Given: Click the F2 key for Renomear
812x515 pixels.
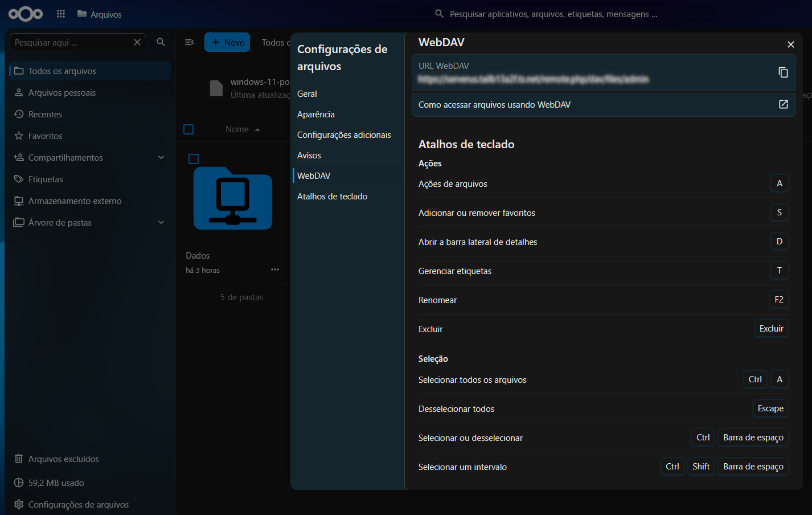Looking at the screenshot, I should pos(779,300).
